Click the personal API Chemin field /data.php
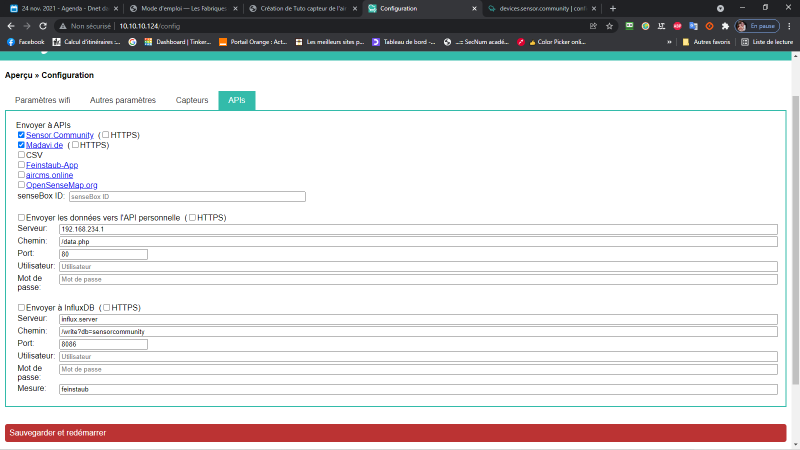 418,241
